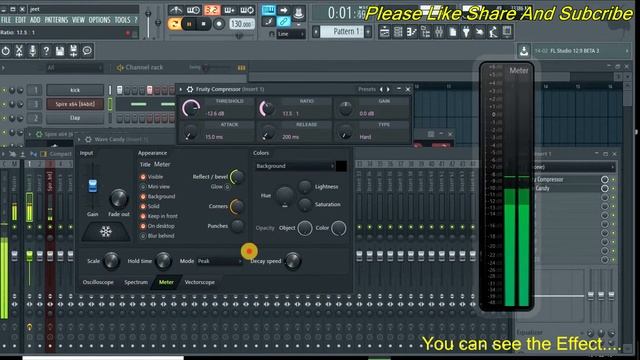Viewport: 640px width, 360px height.
Task: Select the Clap channel button
Action: pyautogui.click(x=75, y=118)
